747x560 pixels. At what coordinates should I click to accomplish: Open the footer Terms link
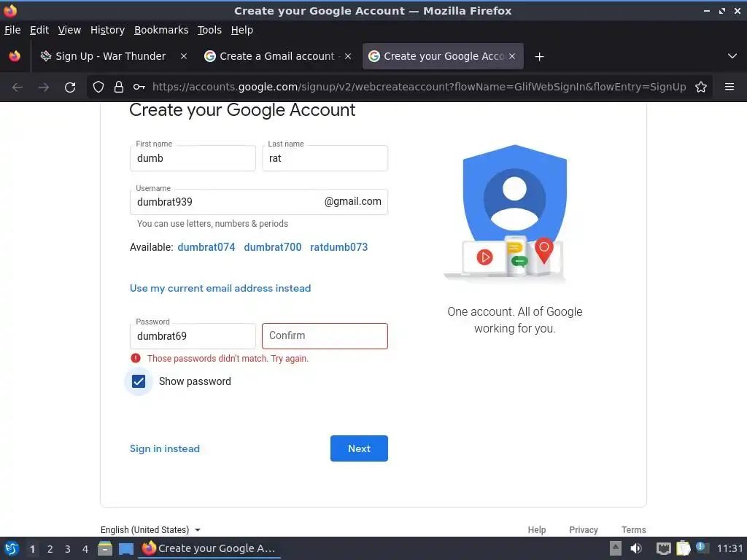pyautogui.click(x=634, y=530)
